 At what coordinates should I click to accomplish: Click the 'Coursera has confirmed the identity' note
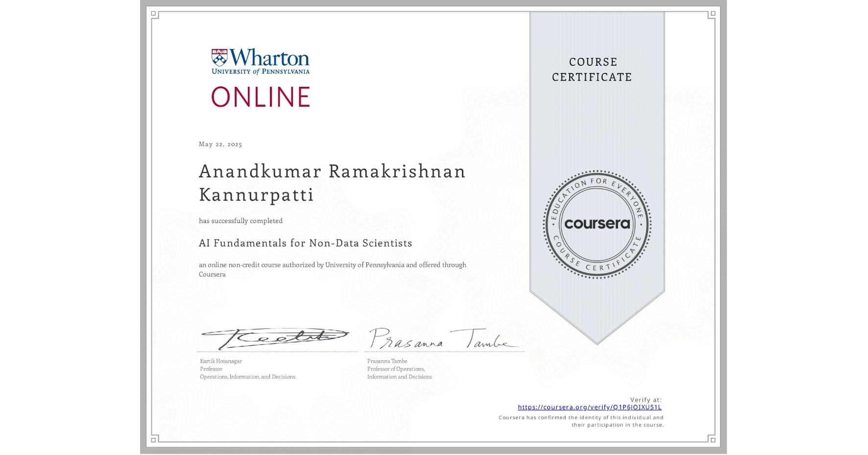coord(581,421)
